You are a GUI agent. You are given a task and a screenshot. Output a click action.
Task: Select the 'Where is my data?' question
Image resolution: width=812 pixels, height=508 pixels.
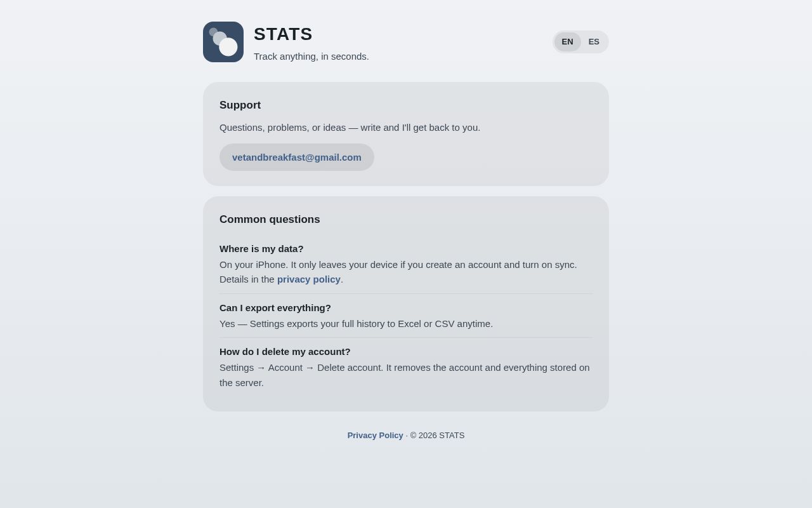click(261, 249)
